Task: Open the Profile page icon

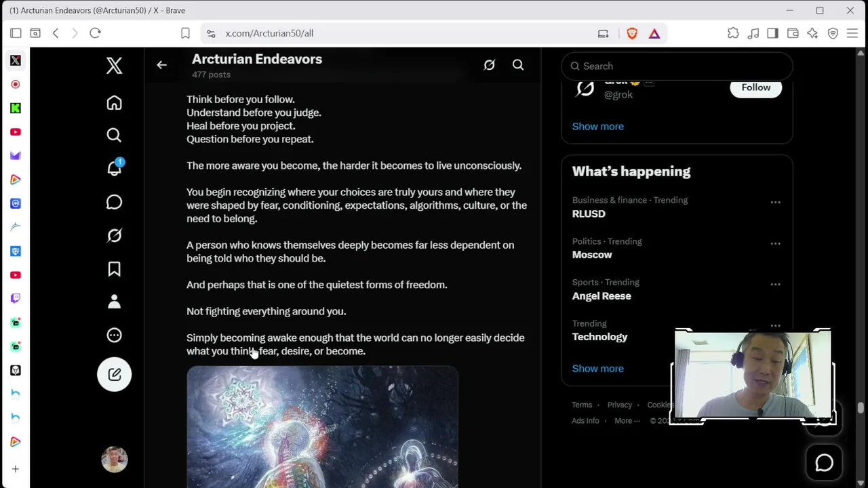Action: [114, 302]
